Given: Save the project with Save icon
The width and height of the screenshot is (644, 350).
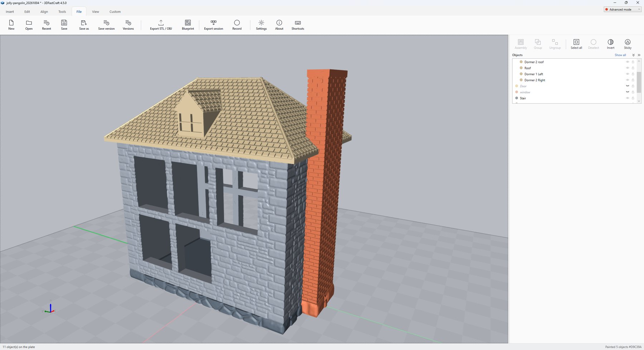Looking at the screenshot, I should pos(64,25).
